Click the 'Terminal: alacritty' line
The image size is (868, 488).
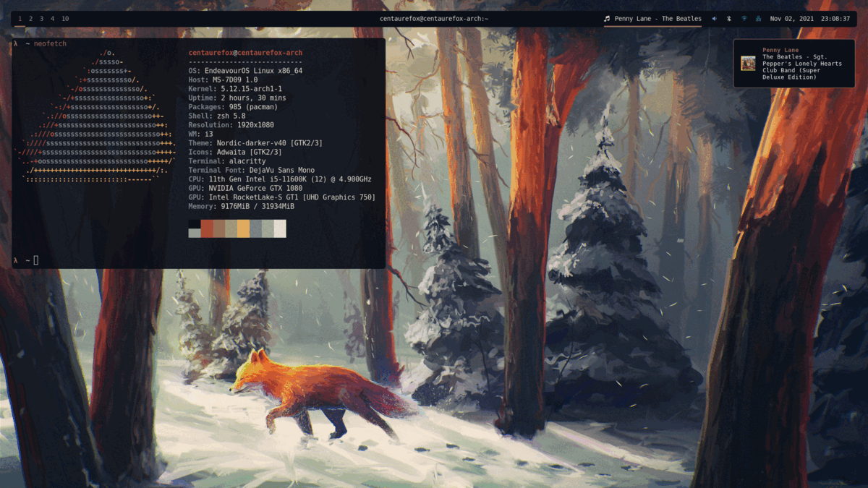(227, 161)
